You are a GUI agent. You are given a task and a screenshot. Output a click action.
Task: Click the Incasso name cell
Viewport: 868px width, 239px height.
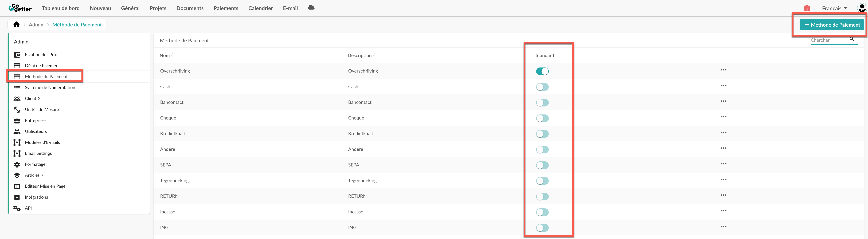pyautogui.click(x=167, y=212)
